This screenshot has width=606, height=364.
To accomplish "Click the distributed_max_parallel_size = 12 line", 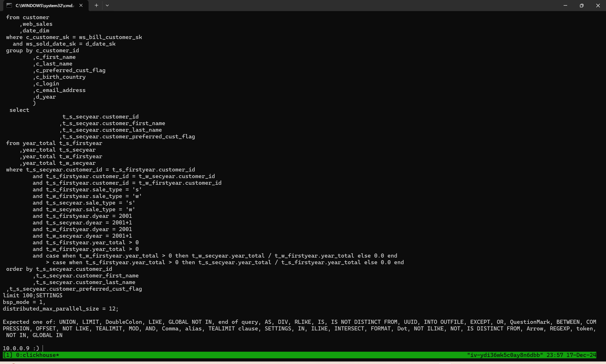I will click(60, 309).
